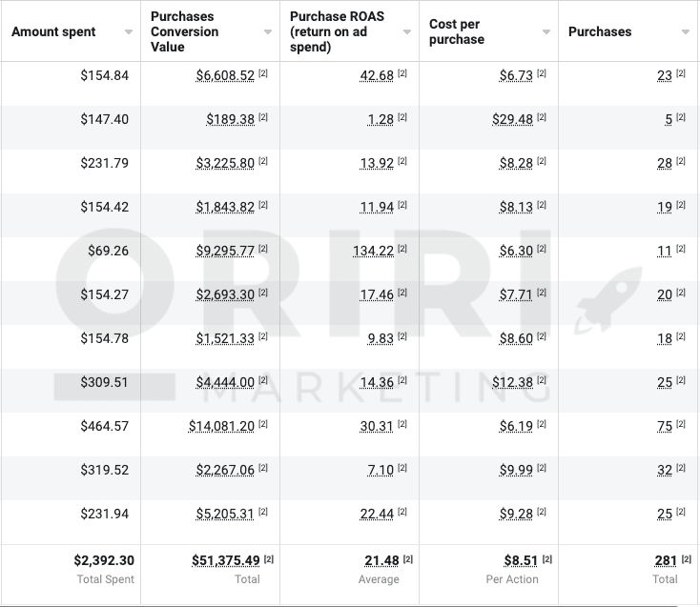The image size is (700, 607).
Task: Click the footnote [2] beside 21.48 average
Action: tap(408, 558)
